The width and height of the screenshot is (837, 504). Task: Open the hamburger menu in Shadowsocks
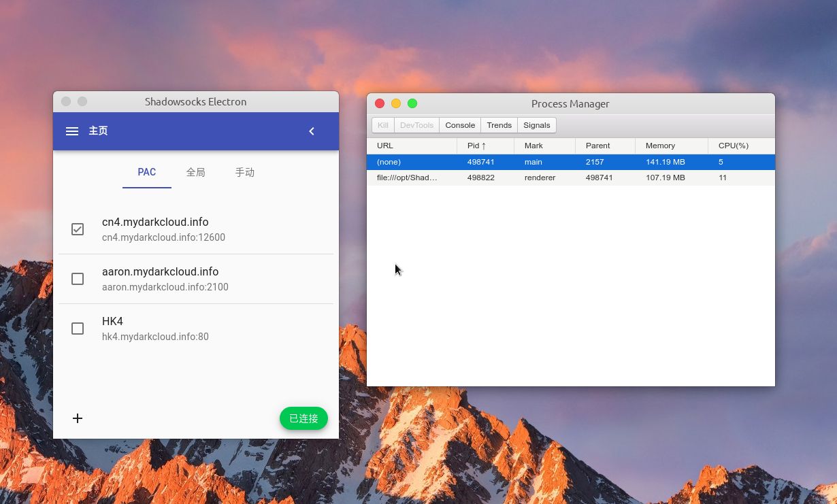pos(72,131)
